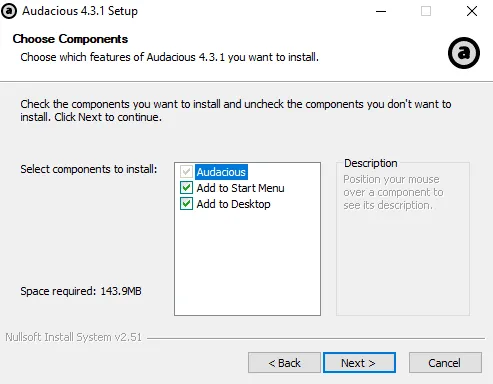Continue installation with Next button
The width and height of the screenshot is (493, 384).
359,363
